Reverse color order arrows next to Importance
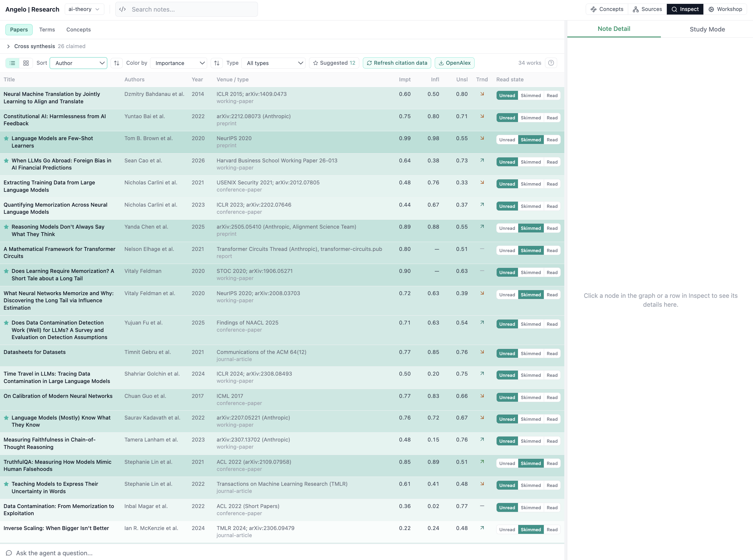Screen dimensions: 753x560 [217, 63]
